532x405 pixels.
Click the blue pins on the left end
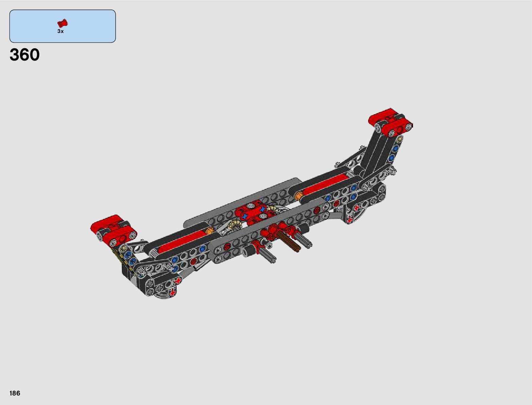click(x=130, y=257)
